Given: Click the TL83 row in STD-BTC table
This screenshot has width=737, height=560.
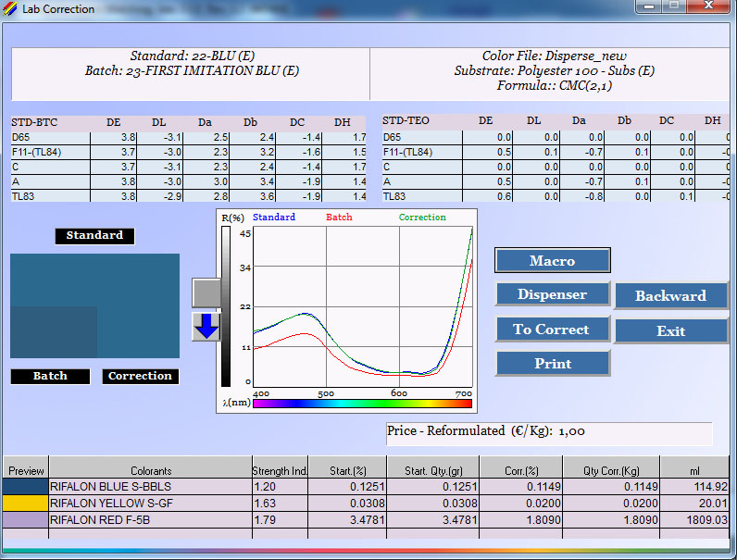Looking at the screenshot, I should tap(188, 196).
